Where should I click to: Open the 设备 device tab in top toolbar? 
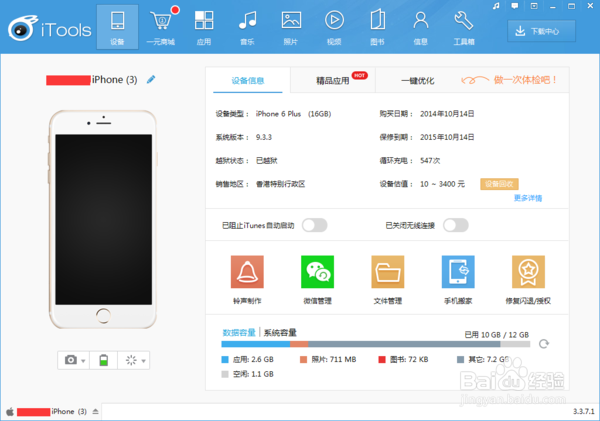click(117, 27)
